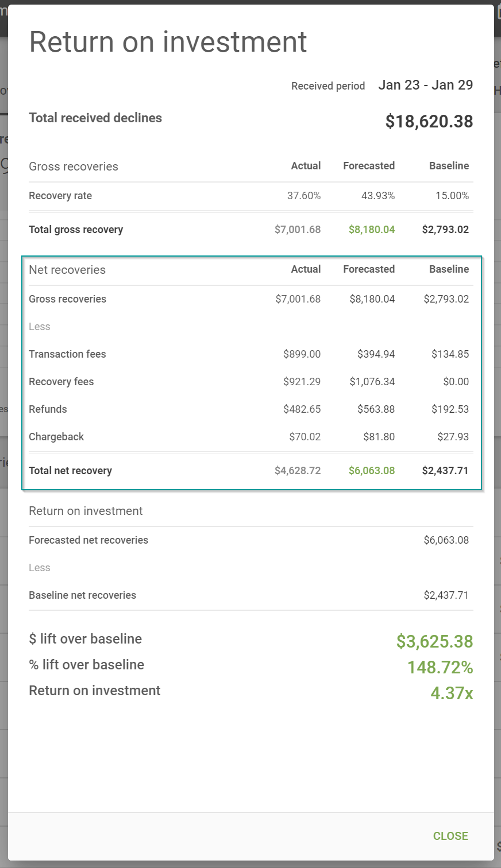501x868 pixels.
Task: Click the $ lift over baseline figure
Action: coord(435,641)
